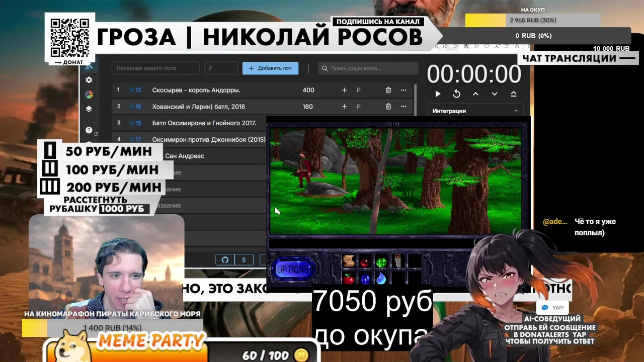The image size is (644, 362).
Task: Open the layers stack icon in sidebar
Action: (x=89, y=109)
